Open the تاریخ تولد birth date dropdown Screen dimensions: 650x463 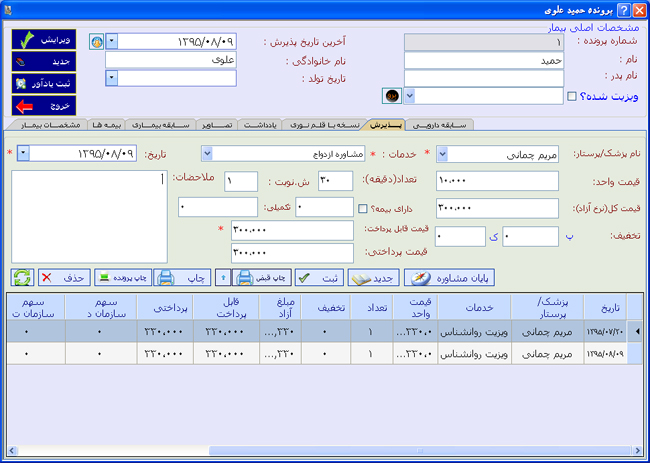[112, 78]
